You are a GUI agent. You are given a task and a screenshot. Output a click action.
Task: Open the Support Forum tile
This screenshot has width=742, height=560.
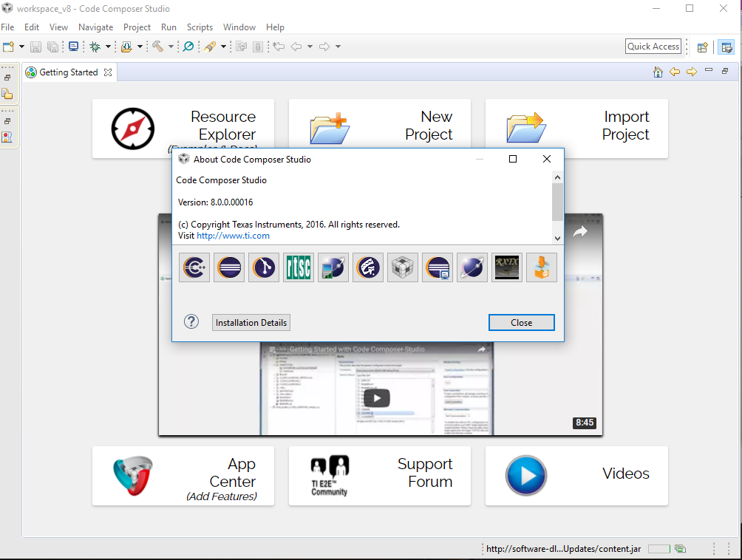380,476
